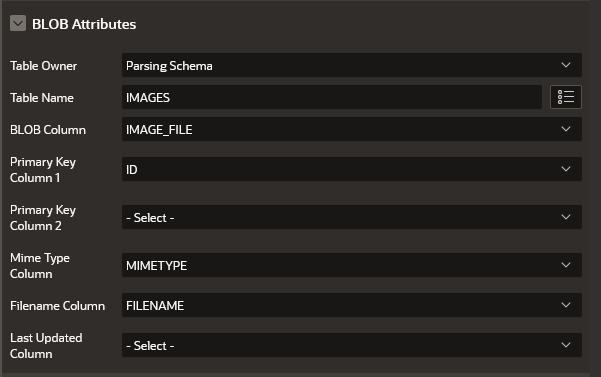Open the Table Name list of values icon
601x377 pixels.
click(566, 97)
